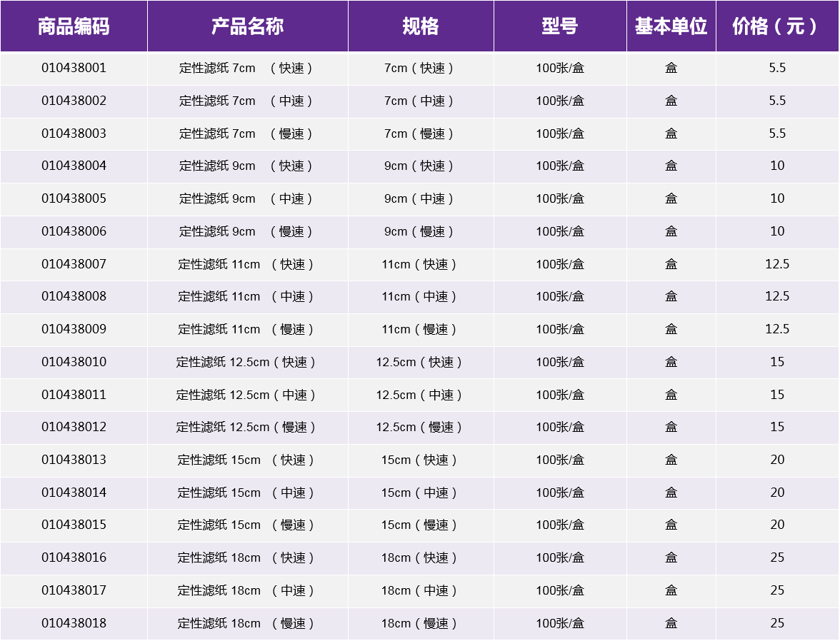The width and height of the screenshot is (840, 641).
Task: Click the 规格 column header
Action: pyautogui.click(x=421, y=26)
